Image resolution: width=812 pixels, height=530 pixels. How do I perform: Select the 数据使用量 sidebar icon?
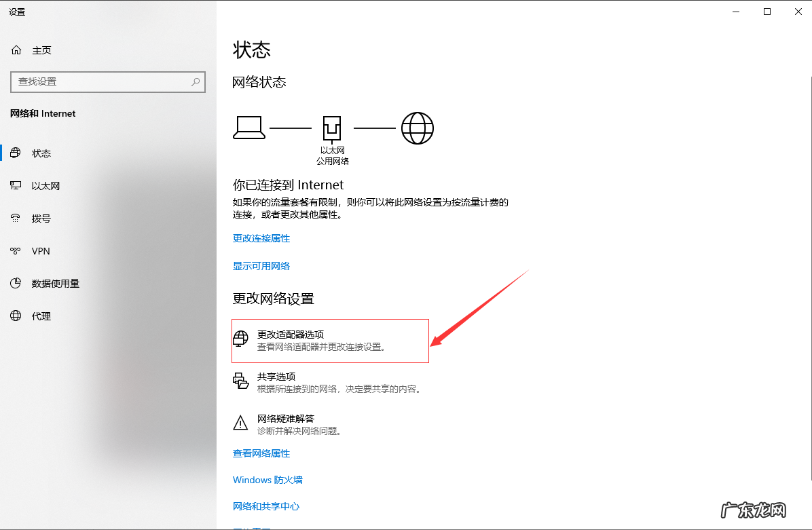coord(16,283)
